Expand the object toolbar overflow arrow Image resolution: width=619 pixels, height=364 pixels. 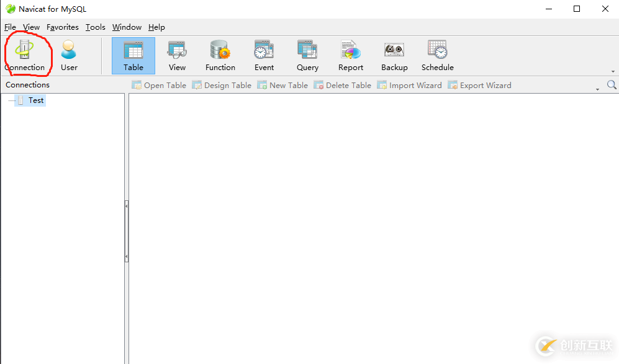[597, 89]
